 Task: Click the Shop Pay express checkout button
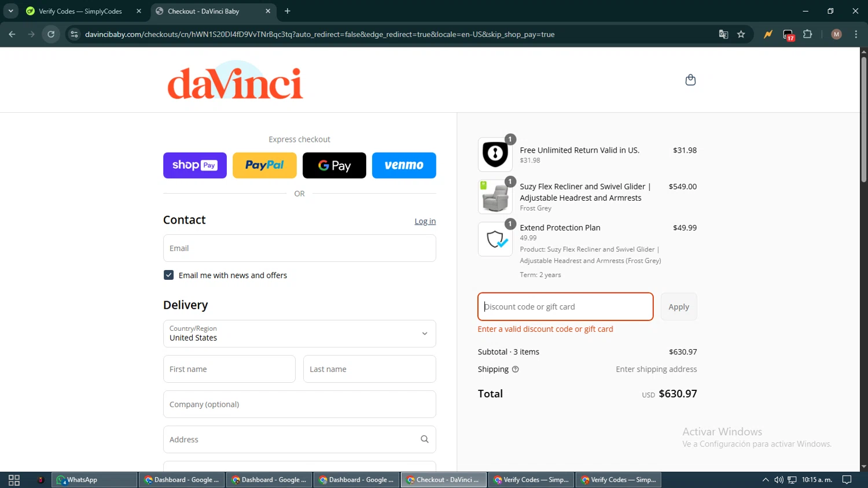click(195, 165)
